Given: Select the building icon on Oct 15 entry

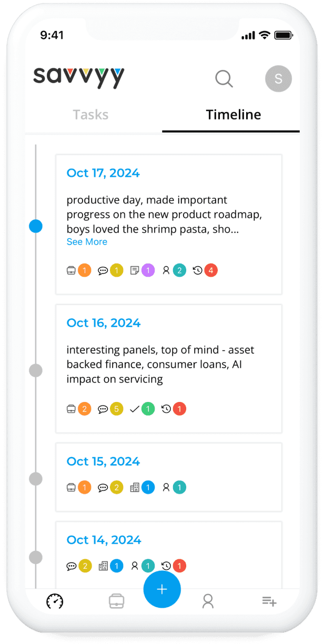Looking at the screenshot, I should (134, 487).
